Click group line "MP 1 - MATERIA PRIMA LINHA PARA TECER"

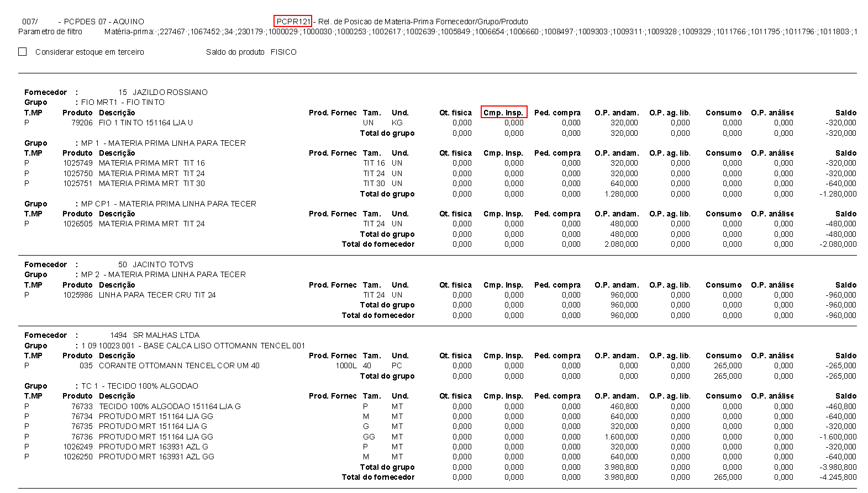click(x=164, y=143)
